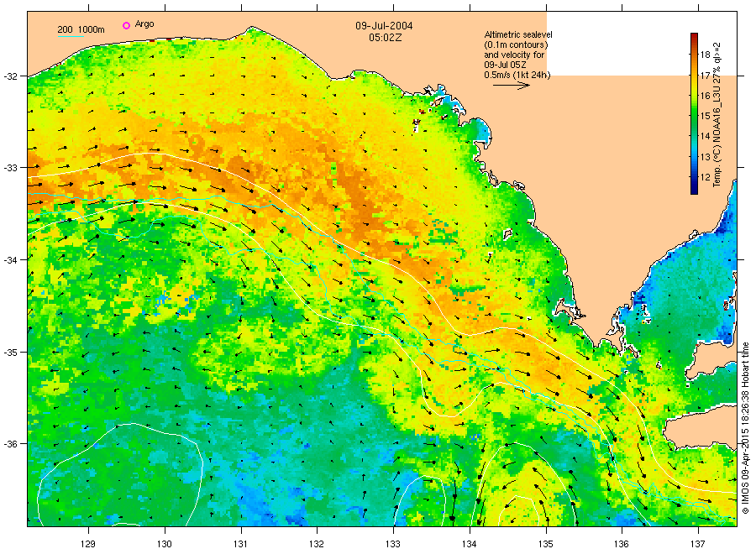The width and height of the screenshot is (756, 554).
Task: Click the 0.5m/s (1kt 24h) text
Action: coord(517,75)
